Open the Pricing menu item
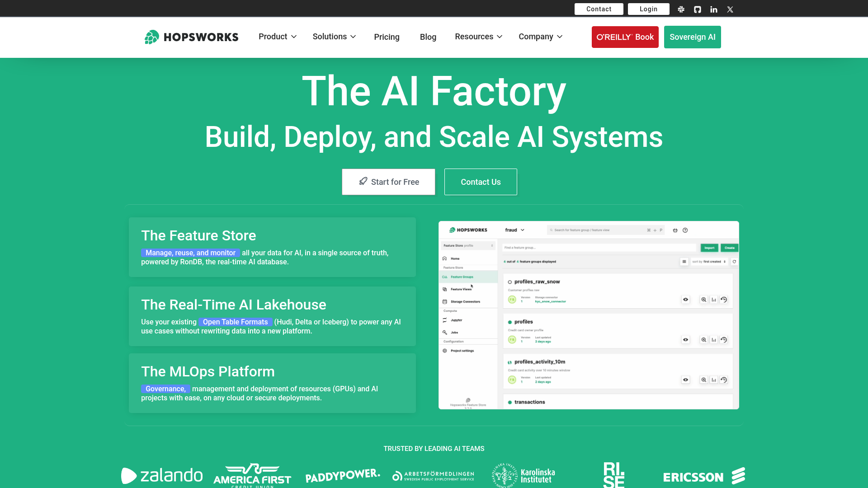Screen dimensions: 868x488 [x=387, y=37]
